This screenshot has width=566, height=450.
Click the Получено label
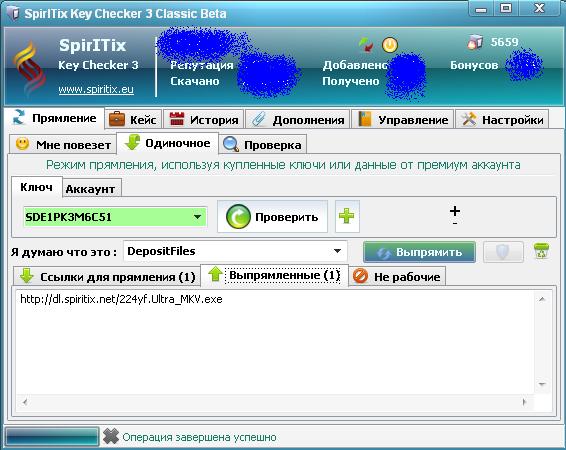click(x=351, y=81)
